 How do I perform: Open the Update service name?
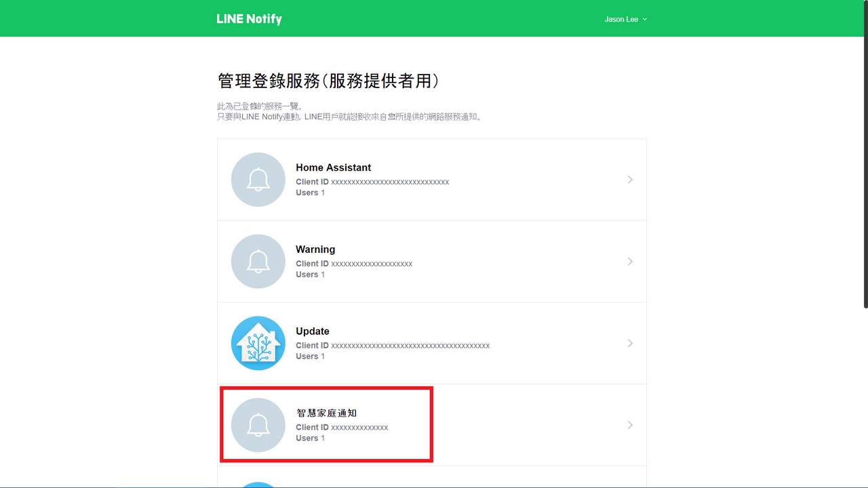(313, 331)
